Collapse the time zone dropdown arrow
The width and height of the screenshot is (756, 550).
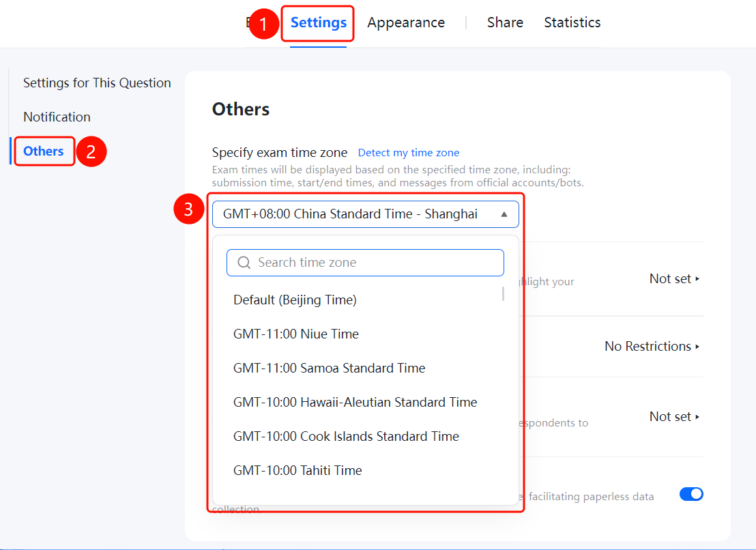(x=504, y=214)
